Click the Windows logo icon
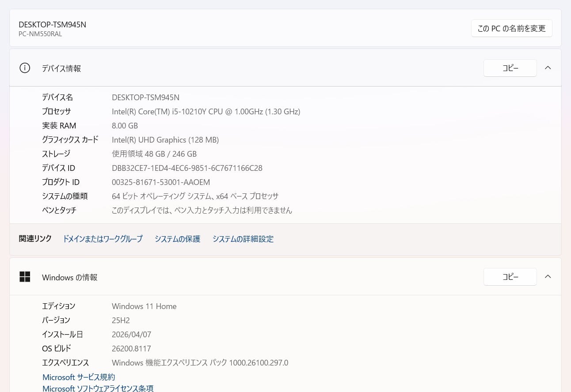 coord(25,277)
